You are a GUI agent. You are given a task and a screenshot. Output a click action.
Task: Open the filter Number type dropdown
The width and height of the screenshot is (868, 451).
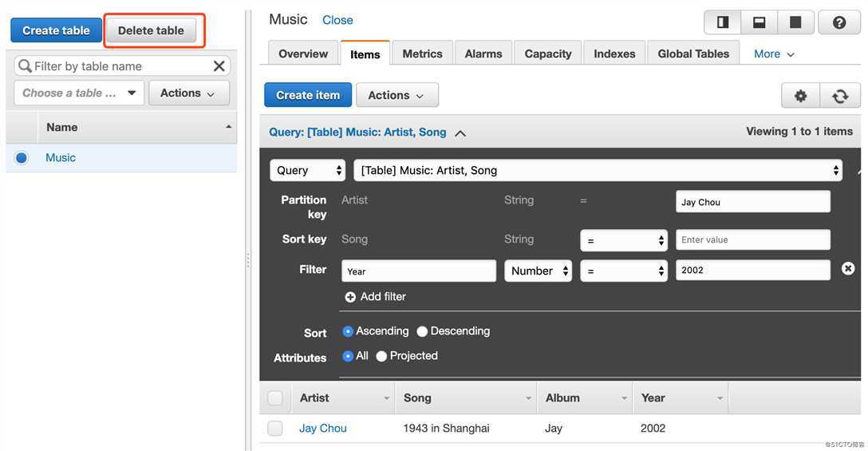538,271
